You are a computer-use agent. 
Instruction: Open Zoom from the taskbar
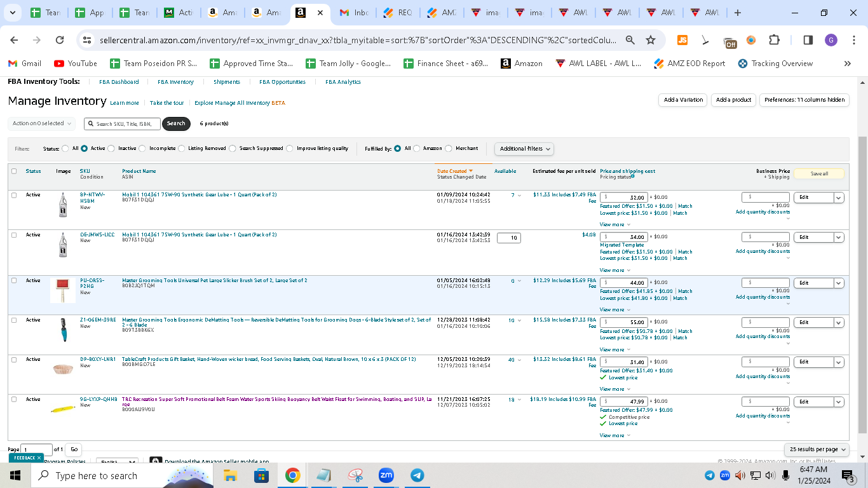point(386,475)
